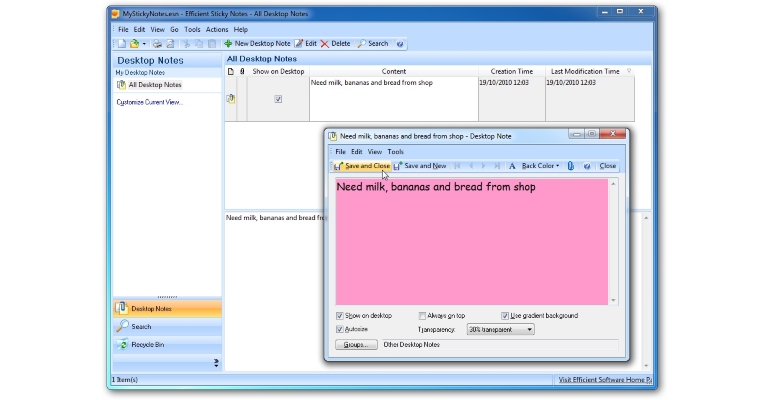Open the Actions menu in main window
Screen dimensions: 770x400
(217, 29)
